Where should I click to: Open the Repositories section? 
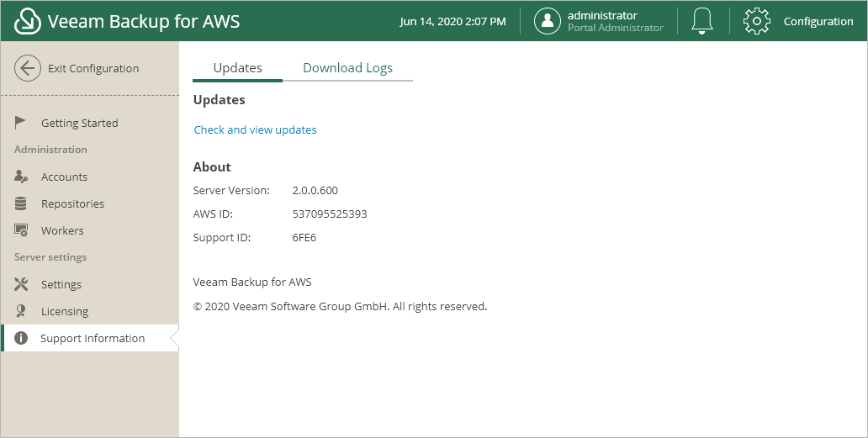(x=90, y=203)
